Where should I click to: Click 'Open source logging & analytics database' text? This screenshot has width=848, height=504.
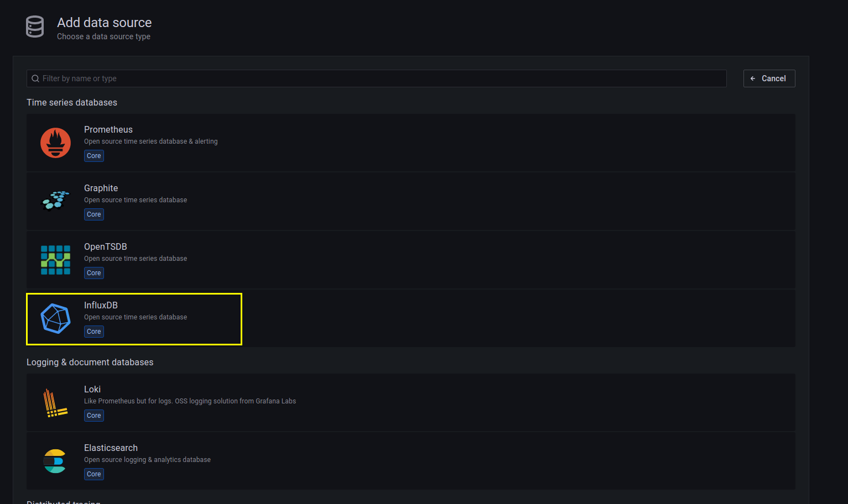(x=147, y=460)
